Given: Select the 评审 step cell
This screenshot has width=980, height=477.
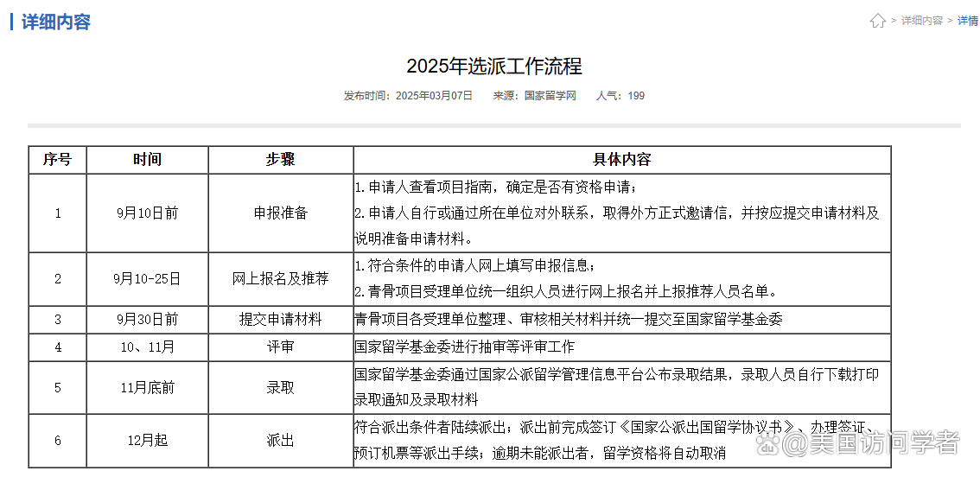Looking at the screenshot, I should [281, 347].
